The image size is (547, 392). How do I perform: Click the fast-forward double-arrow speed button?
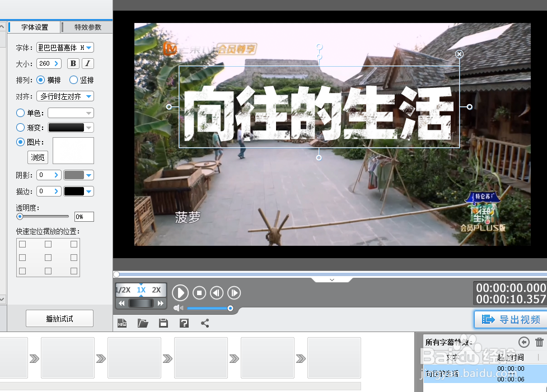160,304
